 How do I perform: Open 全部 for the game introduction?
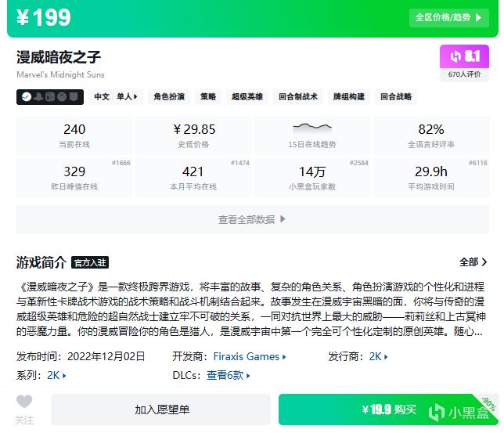pos(473,262)
